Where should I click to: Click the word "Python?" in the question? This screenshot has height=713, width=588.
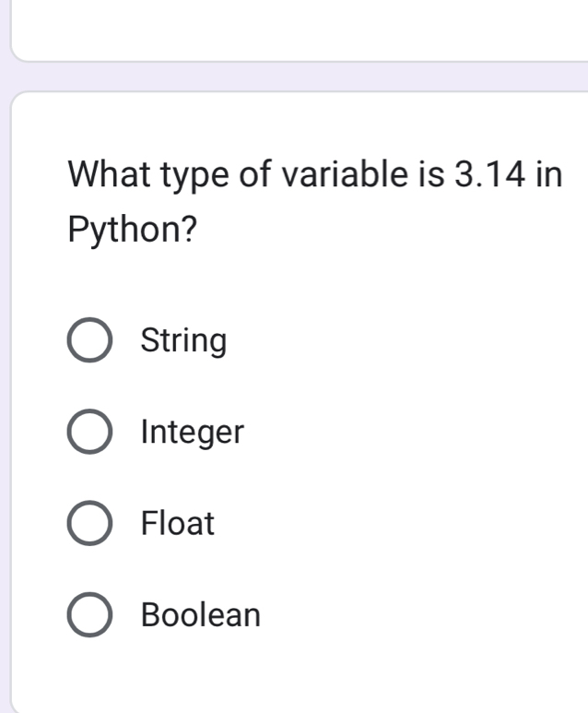tap(133, 230)
